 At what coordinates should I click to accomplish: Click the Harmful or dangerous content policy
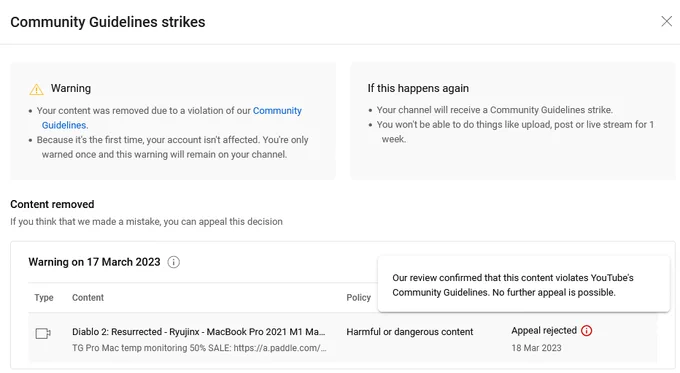pos(409,332)
